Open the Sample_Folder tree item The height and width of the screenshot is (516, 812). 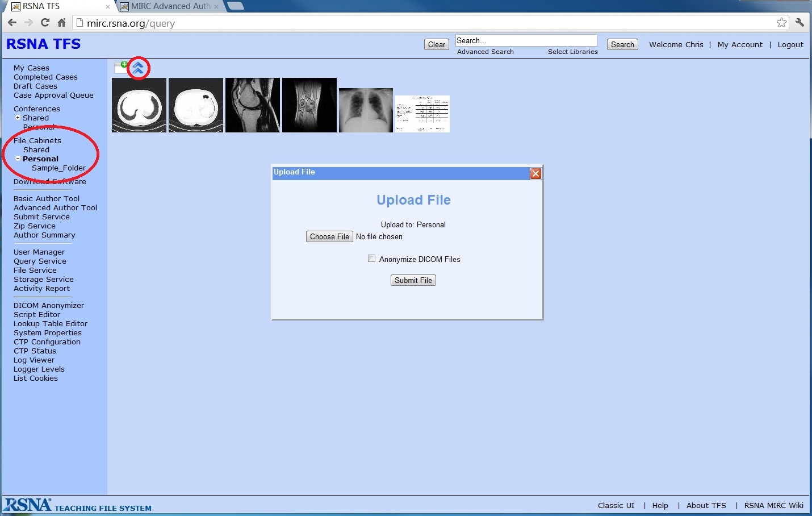click(x=58, y=168)
